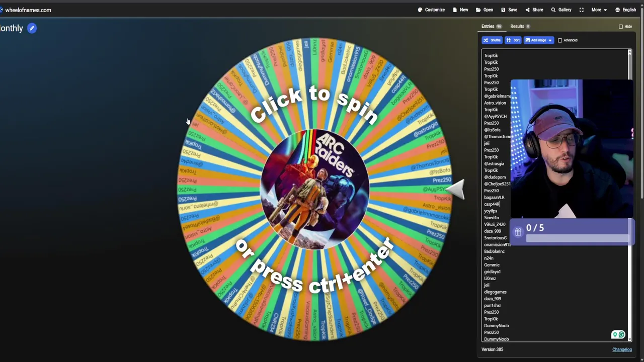Click the results count badge 0

tap(528, 26)
